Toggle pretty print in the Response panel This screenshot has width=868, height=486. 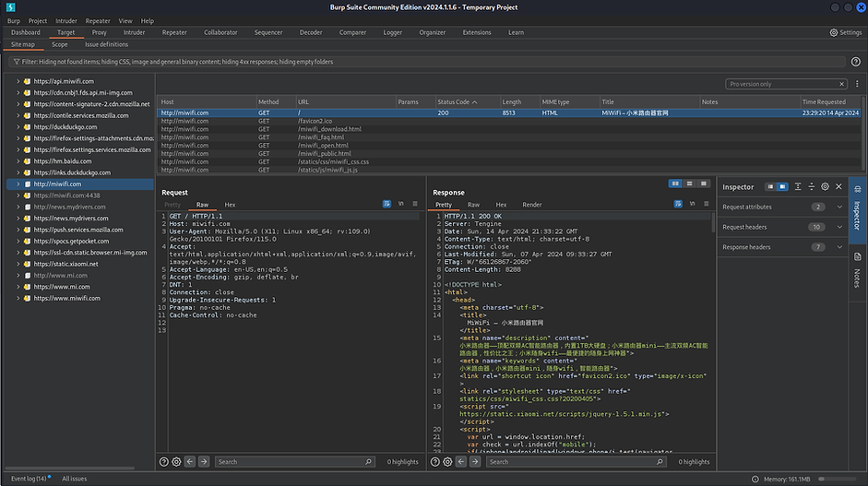click(x=678, y=204)
